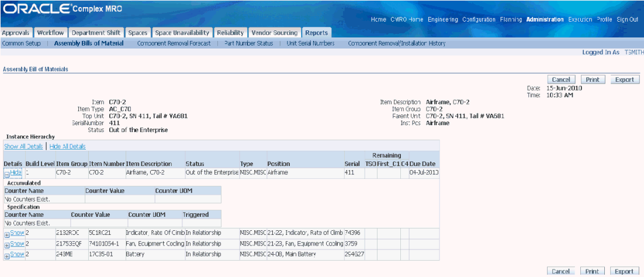Open the Approvals tab
This screenshot has height=277, width=644.
click(16, 33)
